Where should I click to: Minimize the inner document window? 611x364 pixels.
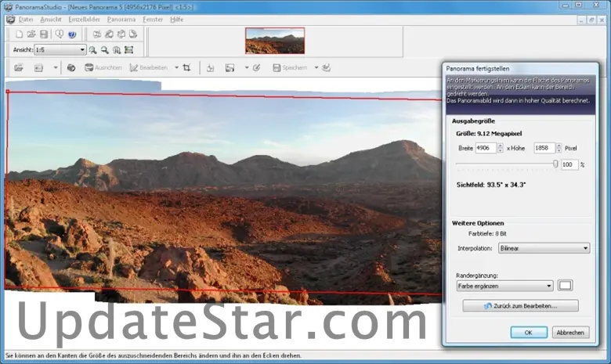pyautogui.click(x=581, y=20)
